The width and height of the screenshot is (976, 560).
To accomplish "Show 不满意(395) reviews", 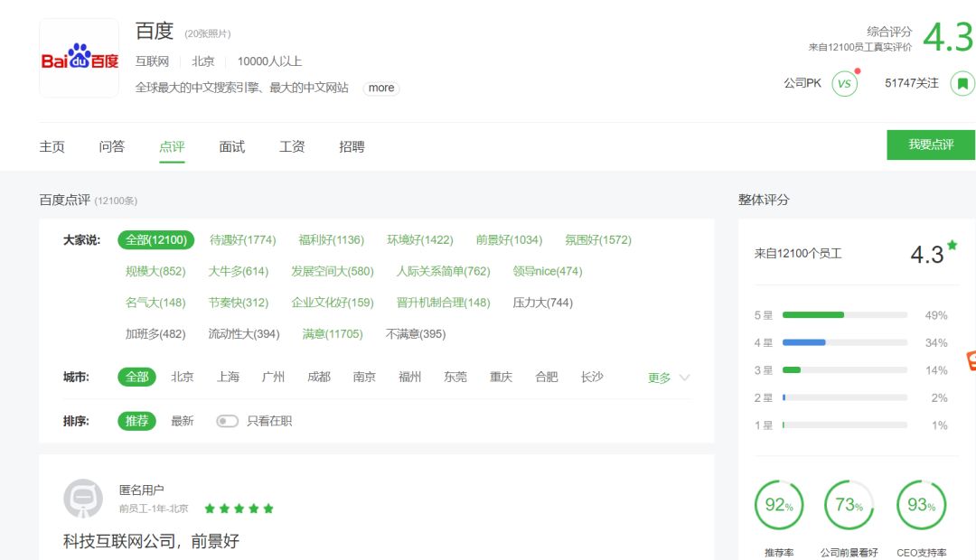I will click(415, 334).
